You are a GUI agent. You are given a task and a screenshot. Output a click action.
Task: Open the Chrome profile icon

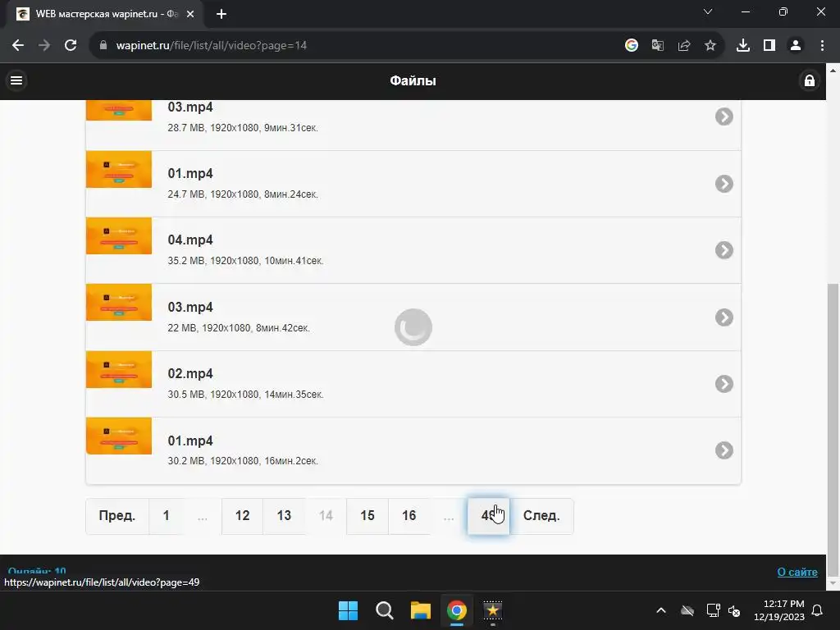(x=796, y=46)
